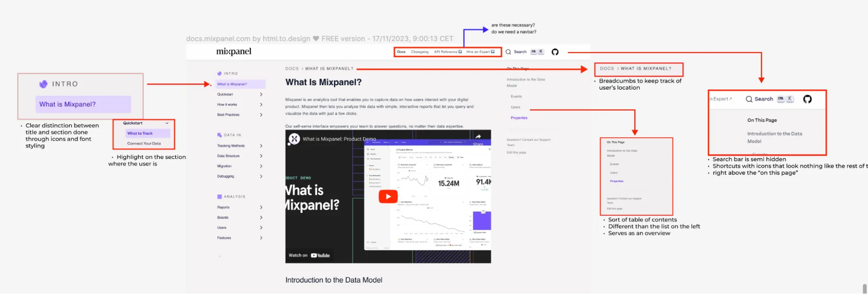The image size is (868, 294).
Task: Open the Changelog navbar item
Action: coord(420,52)
